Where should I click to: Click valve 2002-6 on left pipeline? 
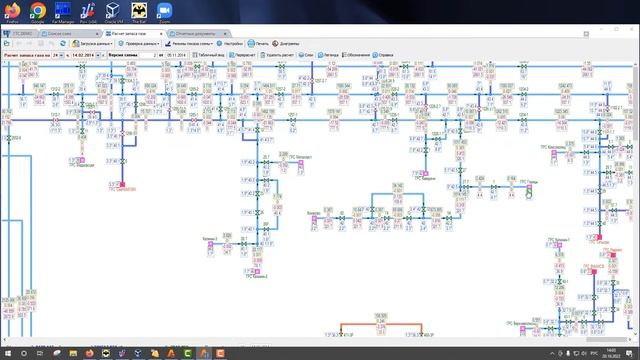(x=9, y=138)
